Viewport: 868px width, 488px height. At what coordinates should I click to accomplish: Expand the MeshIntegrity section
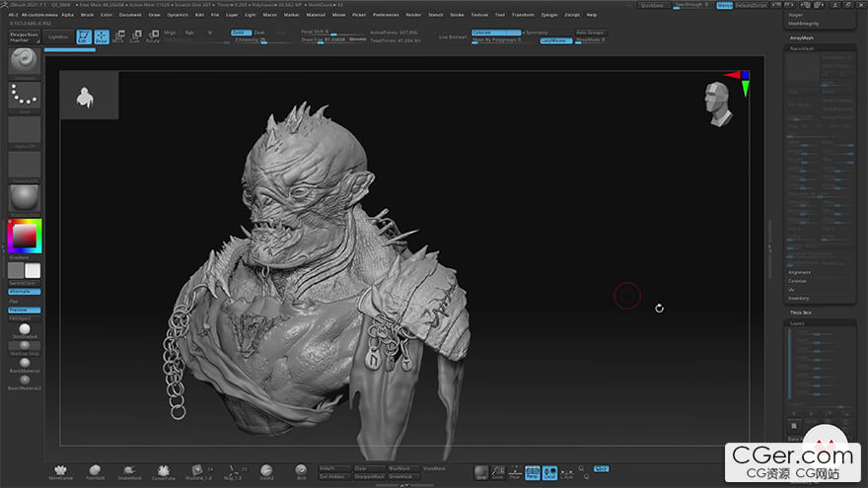804,24
